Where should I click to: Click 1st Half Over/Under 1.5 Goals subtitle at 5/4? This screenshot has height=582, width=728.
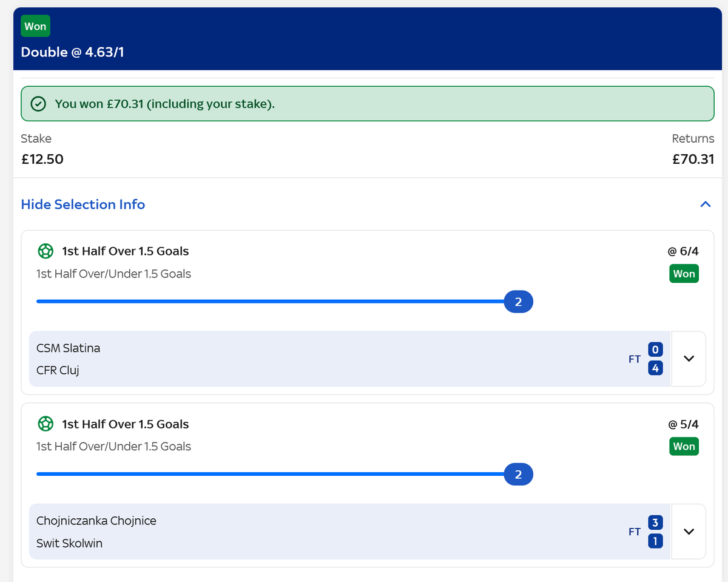point(113,447)
